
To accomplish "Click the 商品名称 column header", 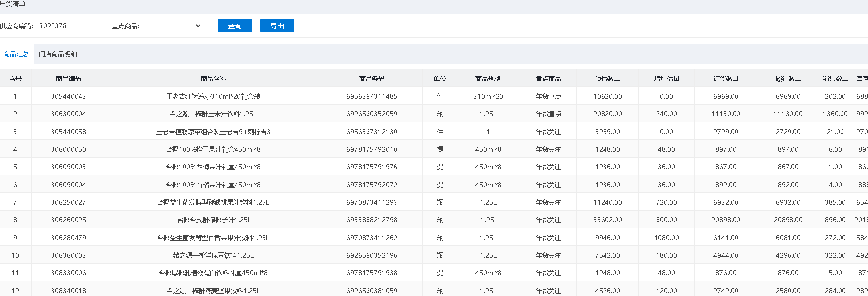I will tap(213, 79).
